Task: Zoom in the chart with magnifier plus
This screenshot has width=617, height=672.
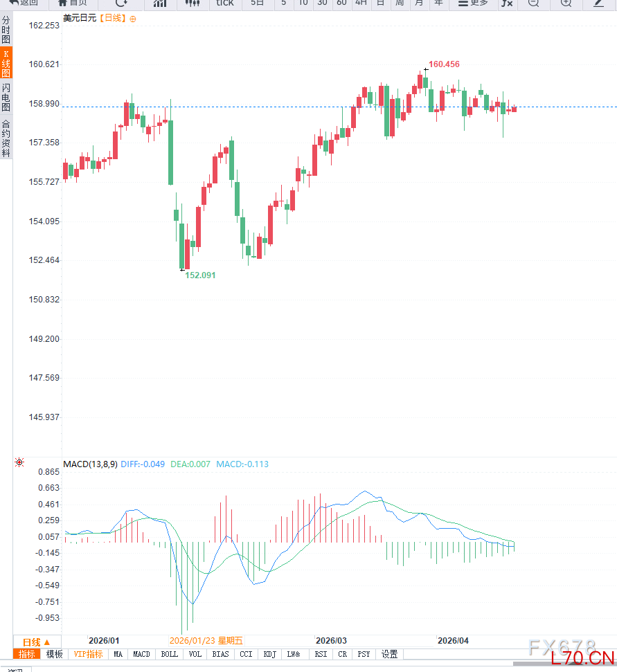Action: 566,3
